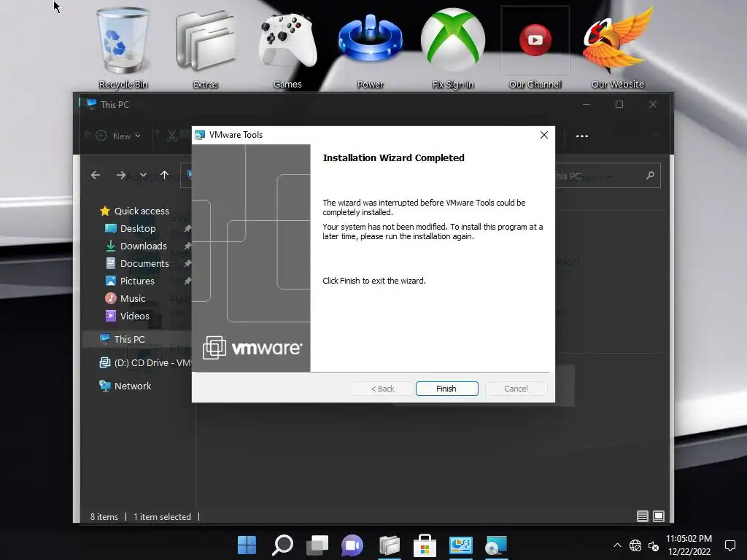Go up one folder level in Explorer
The width and height of the screenshot is (747, 560).
(164, 175)
